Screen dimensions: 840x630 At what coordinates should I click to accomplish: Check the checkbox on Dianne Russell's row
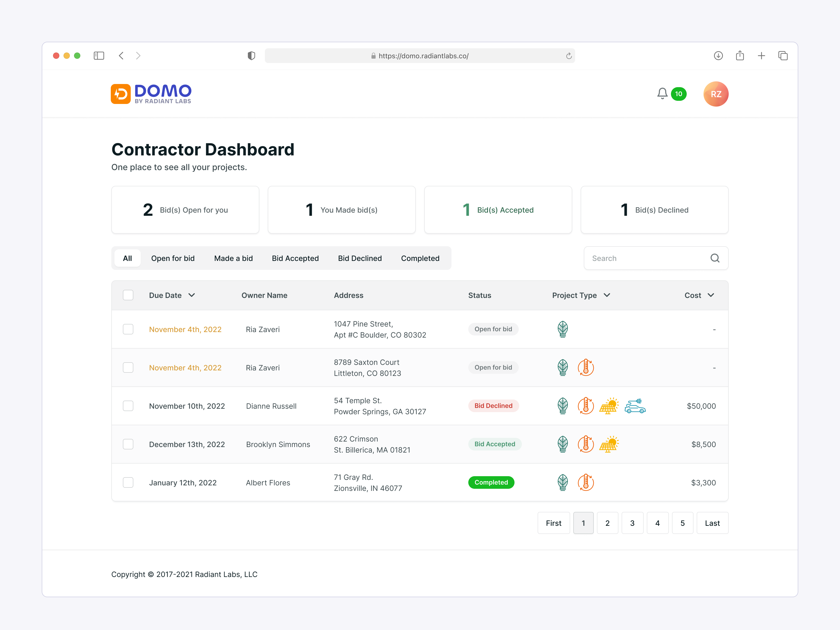tap(128, 406)
